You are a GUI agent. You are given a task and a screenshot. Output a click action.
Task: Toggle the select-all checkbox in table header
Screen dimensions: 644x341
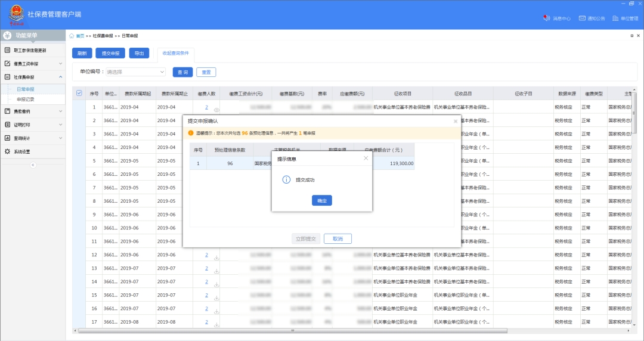[79, 93]
